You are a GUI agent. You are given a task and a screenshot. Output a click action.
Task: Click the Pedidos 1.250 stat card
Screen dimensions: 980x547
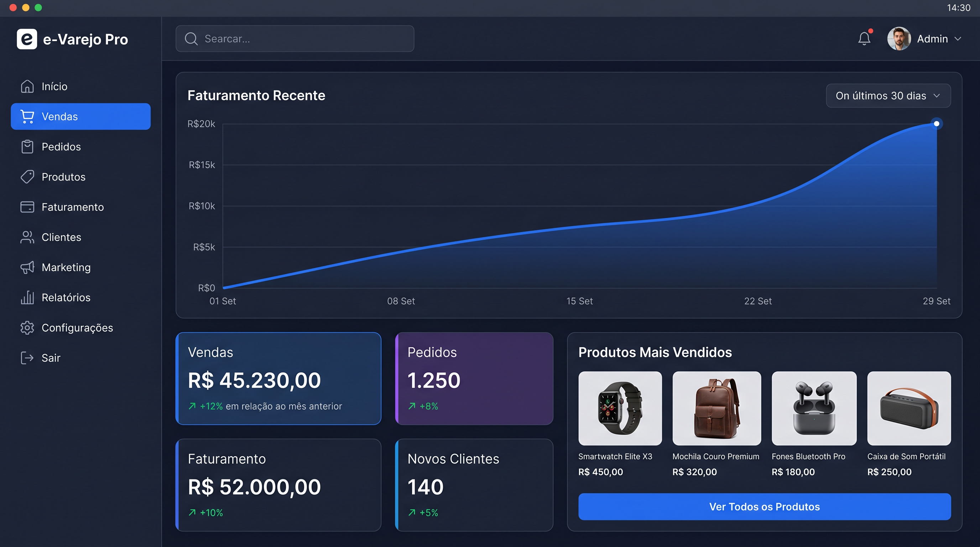pyautogui.click(x=474, y=379)
